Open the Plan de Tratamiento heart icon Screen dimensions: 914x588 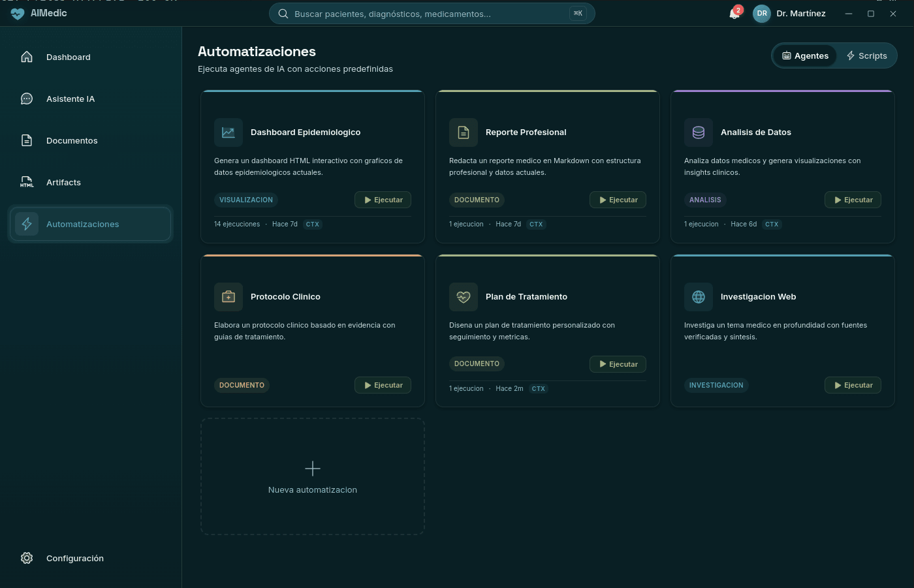[x=464, y=296]
